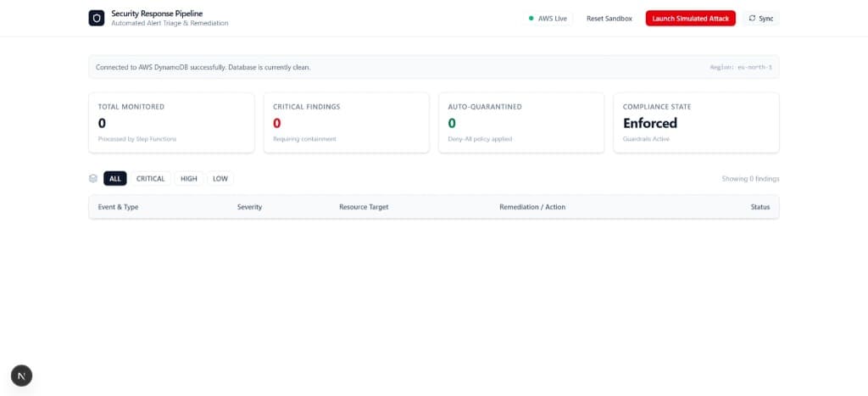This screenshot has height=396, width=868.
Task: Click the Auto-Quarantined green zero
Action: (452, 123)
